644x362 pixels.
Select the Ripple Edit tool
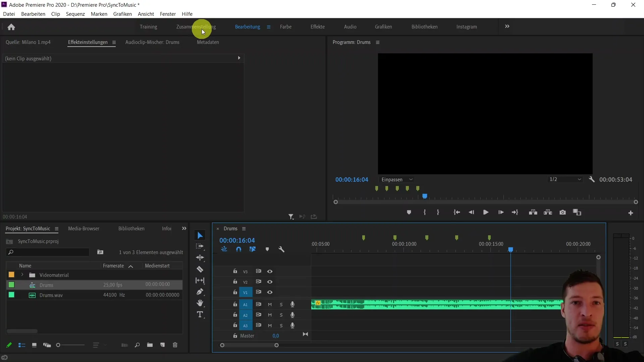coord(200,258)
